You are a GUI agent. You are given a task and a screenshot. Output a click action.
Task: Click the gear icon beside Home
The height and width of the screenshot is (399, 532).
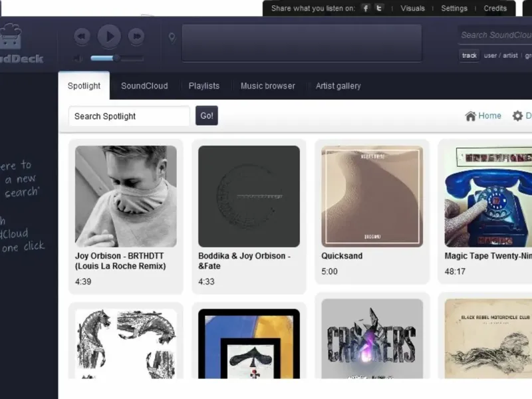pos(517,116)
